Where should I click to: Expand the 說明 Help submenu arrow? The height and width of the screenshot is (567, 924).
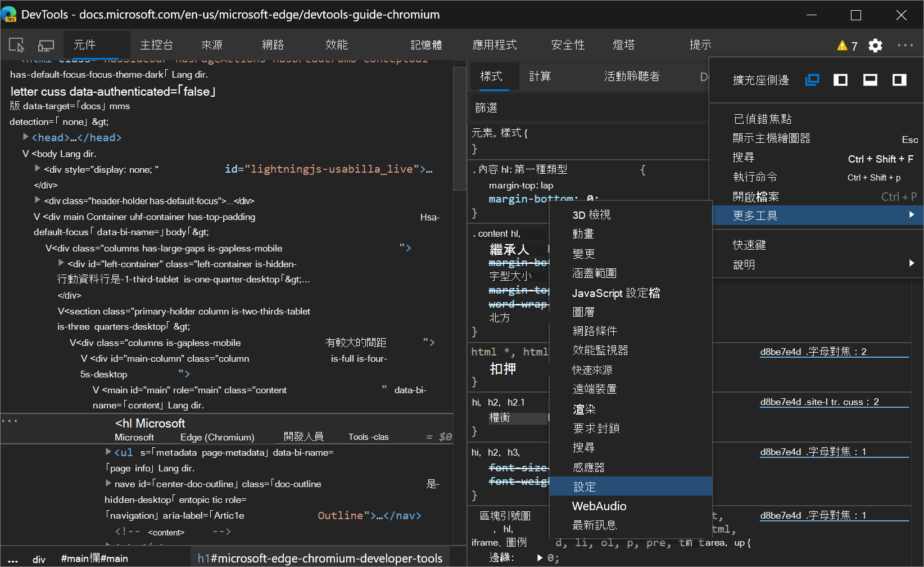click(x=912, y=263)
